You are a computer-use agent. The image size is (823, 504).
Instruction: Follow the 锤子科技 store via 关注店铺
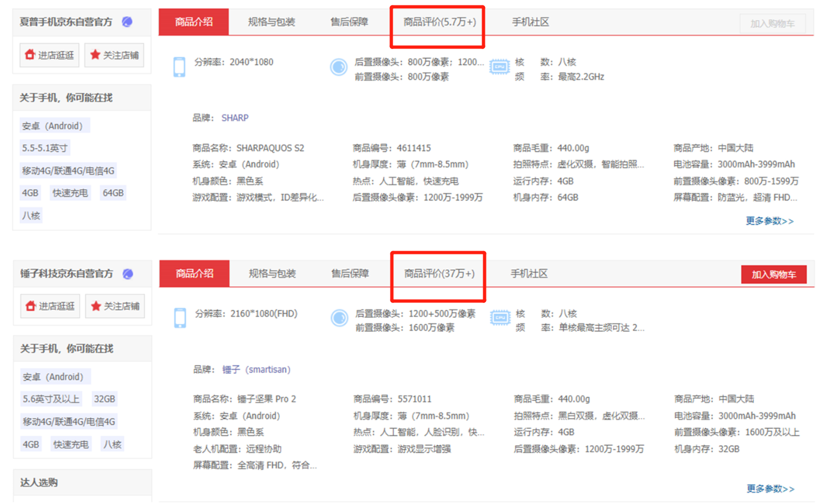tap(115, 306)
